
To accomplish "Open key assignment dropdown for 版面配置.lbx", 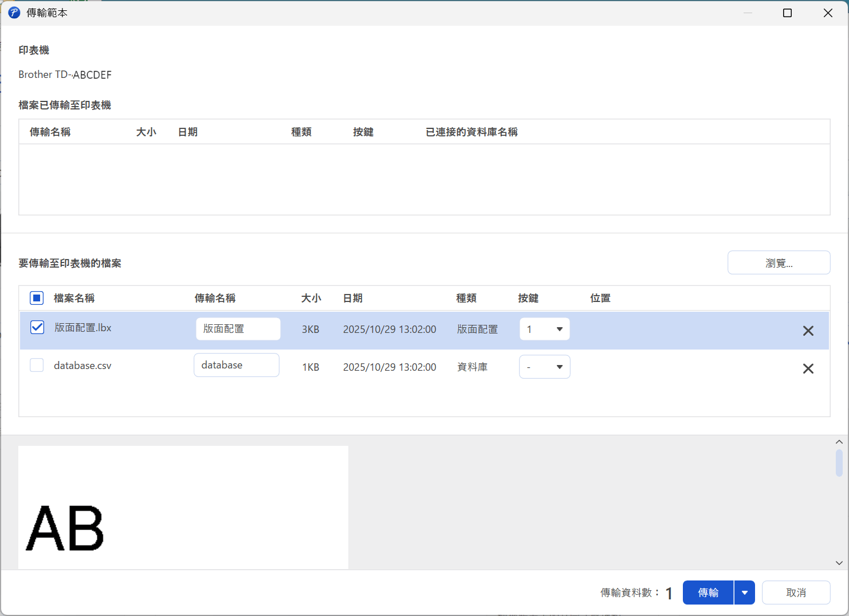I will click(x=544, y=329).
